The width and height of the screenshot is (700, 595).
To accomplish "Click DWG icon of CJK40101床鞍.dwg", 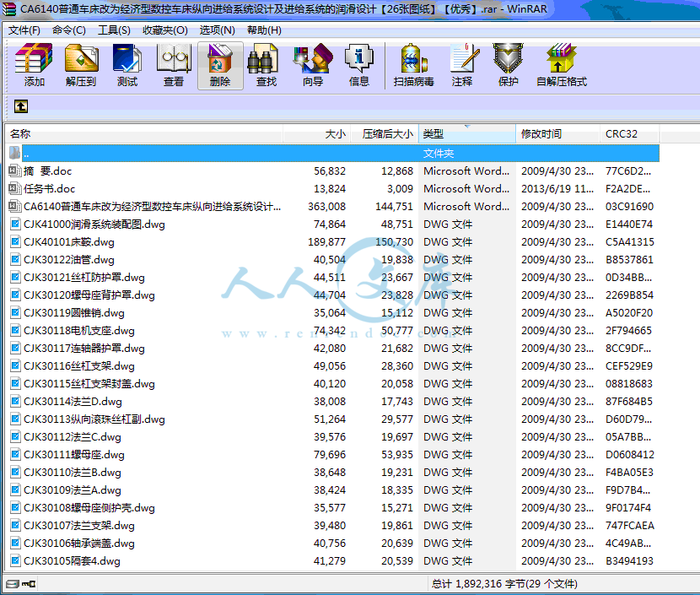I will coord(15,241).
